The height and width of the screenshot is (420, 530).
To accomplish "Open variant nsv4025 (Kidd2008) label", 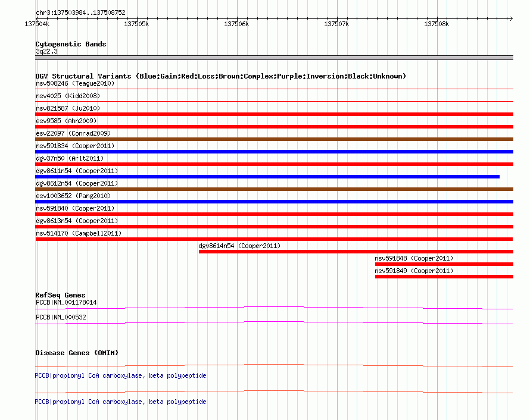I will [x=68, y=96].
